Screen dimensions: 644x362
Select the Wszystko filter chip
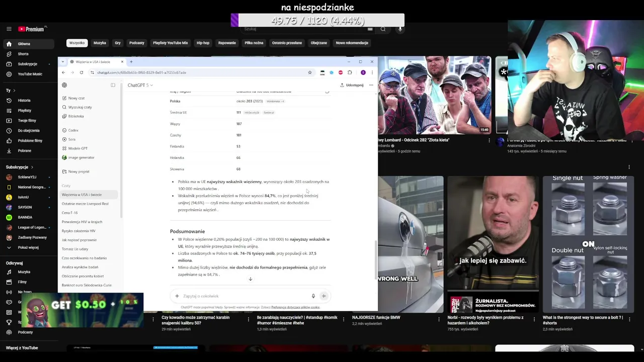pyautogui.click(x=77, y=43)
